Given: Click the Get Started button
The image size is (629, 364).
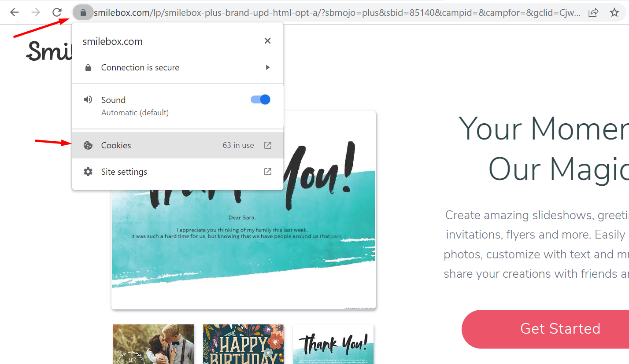Looking at the screenshot, I should (545, 329).
